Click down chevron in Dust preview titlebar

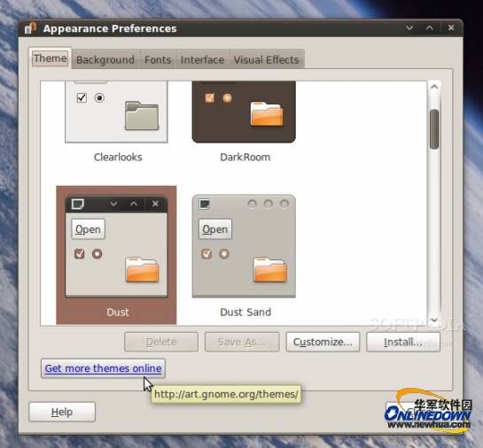pyautogui.click(x=113, y=204)
